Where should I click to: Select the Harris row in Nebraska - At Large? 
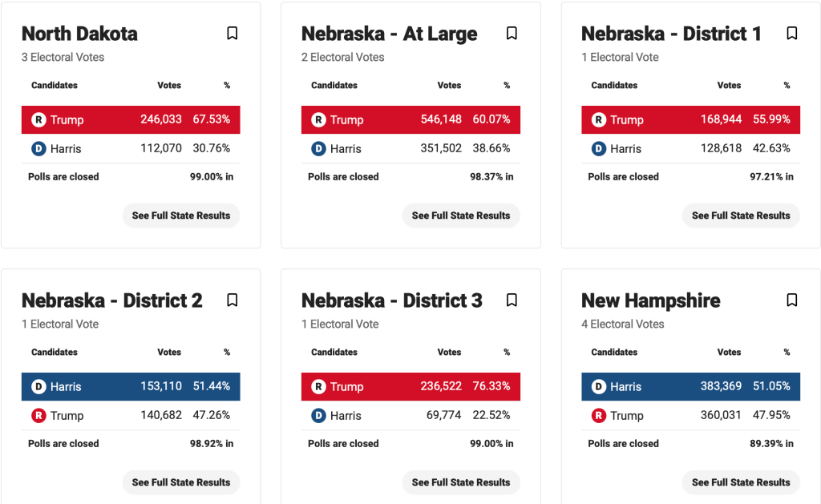[x=410, y=149]
